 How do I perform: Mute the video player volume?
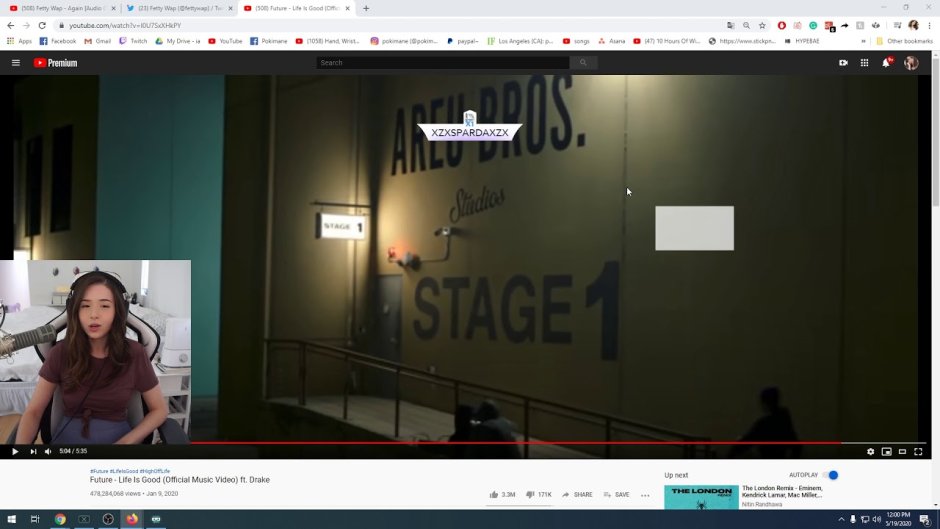48,452
